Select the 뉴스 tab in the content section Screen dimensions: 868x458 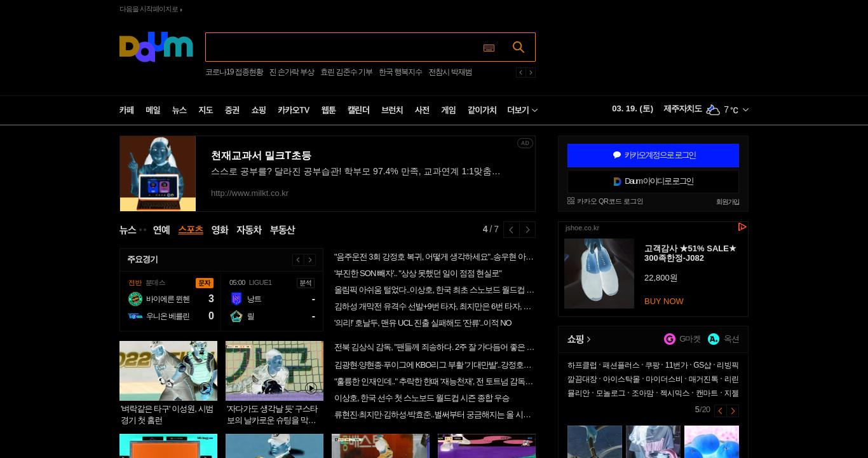coord(128,230)
